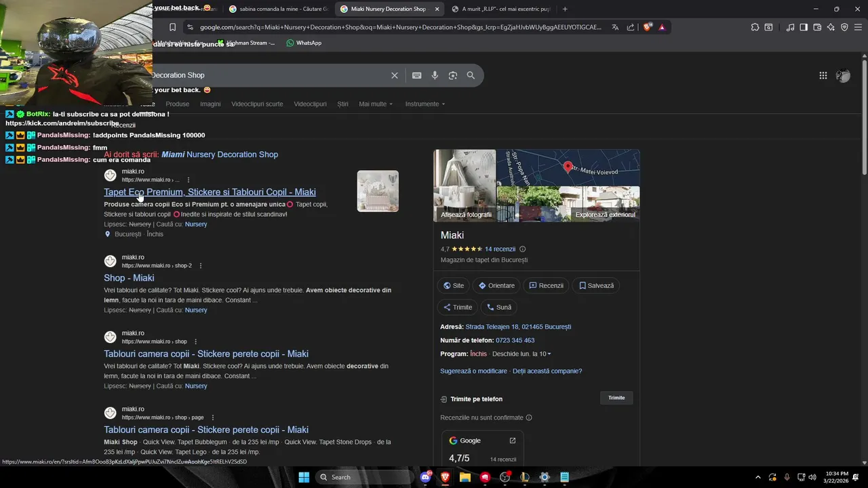Expand the Instrumente tools dropdown
Screen dimensions: 868x488
coord(425,104)
